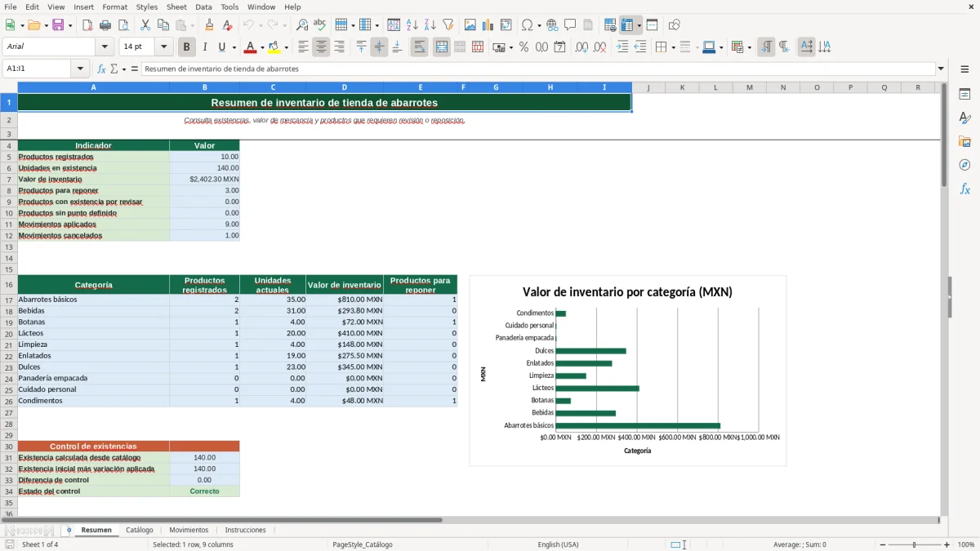980x551 pixels.
Task: Click the Sort Descending icon
Action: coord(430,25)
